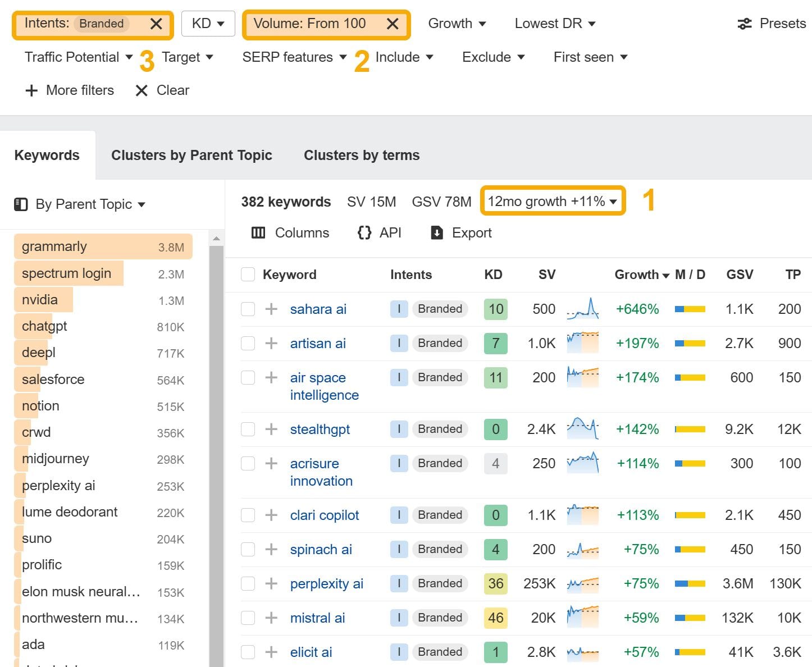812x667 pixels.
Task: Click the sahara ai trend sparkline chart
Action: pyautogui.click(x=582, y=309)
